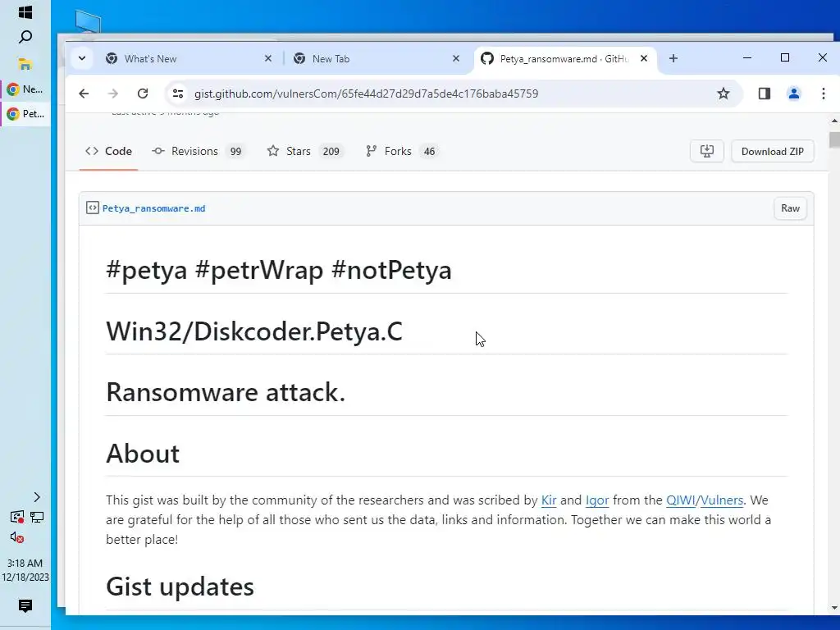Open the network tray icon
The height and width of the screenshot is (630, 840).
(37, 517)
